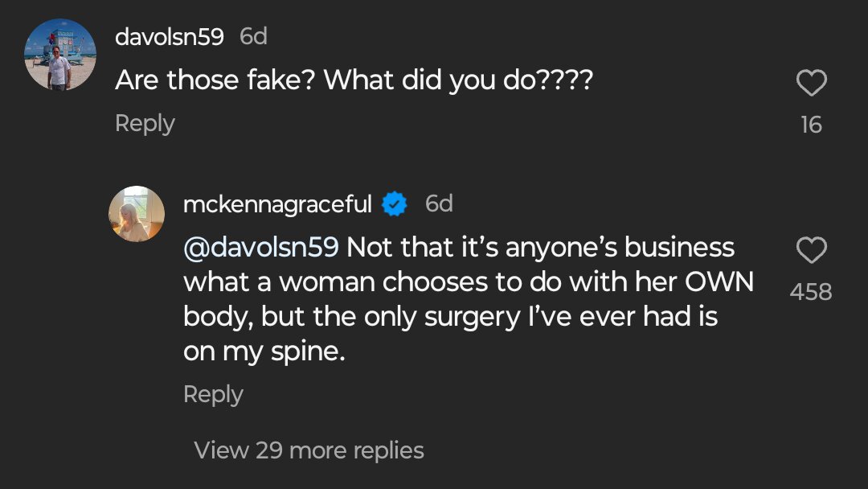868x489 pixels.
Task: Click the 6d timestamp on mckennagraceful's reply
Action: [x=439, y=203]
